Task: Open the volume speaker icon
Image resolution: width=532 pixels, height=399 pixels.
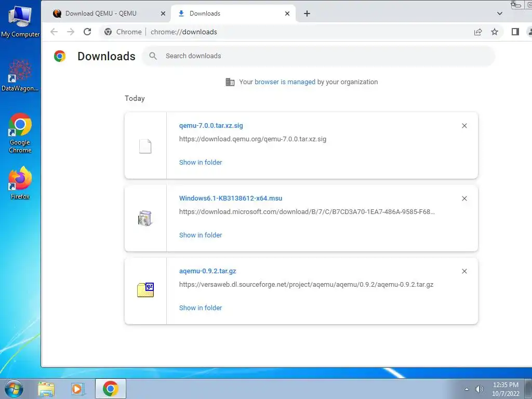Action: (479, 389)
